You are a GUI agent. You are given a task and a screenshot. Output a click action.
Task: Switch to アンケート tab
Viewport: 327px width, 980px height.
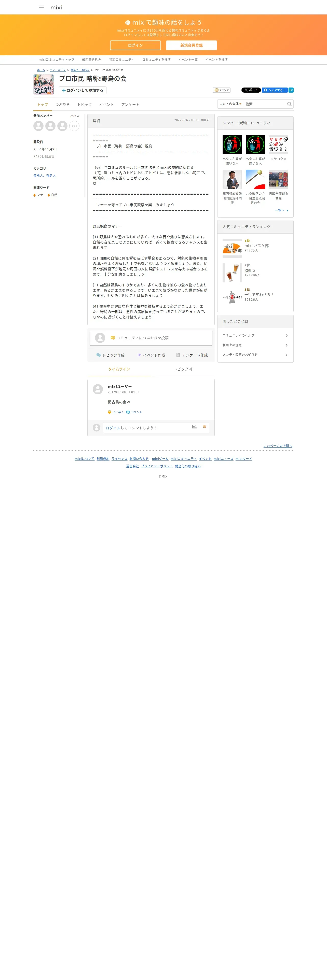pyautogui.click(x=130, y=105)
